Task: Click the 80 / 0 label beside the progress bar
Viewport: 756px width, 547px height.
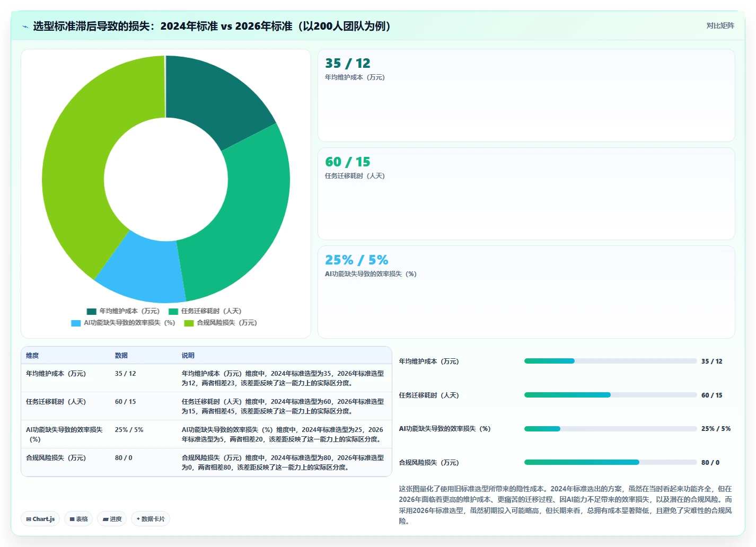Action: (x=710, y=463)
